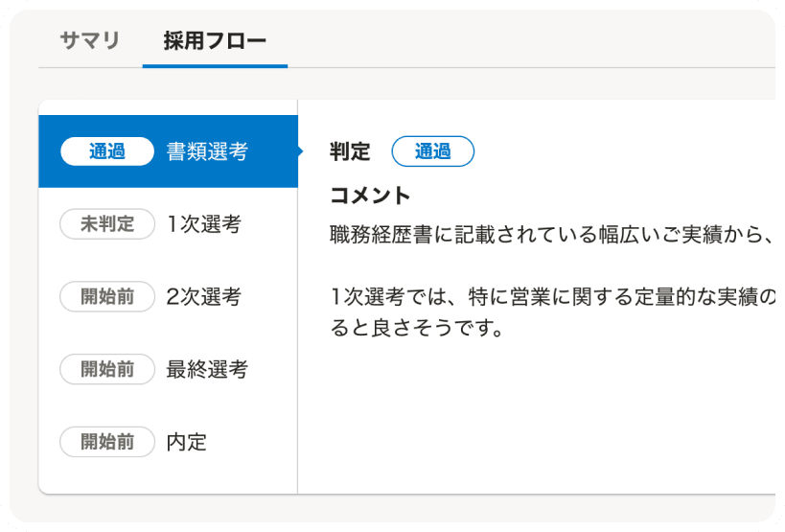This screenshot has width=785, height=532.
Task: Click the 通過 badge beside 判定
Action: (x=432, y=151)
